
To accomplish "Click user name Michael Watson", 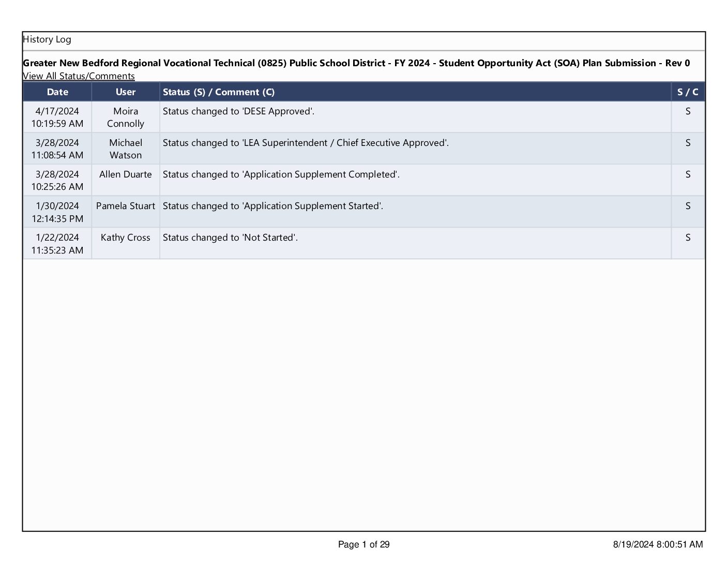I will tap(126, 149).
